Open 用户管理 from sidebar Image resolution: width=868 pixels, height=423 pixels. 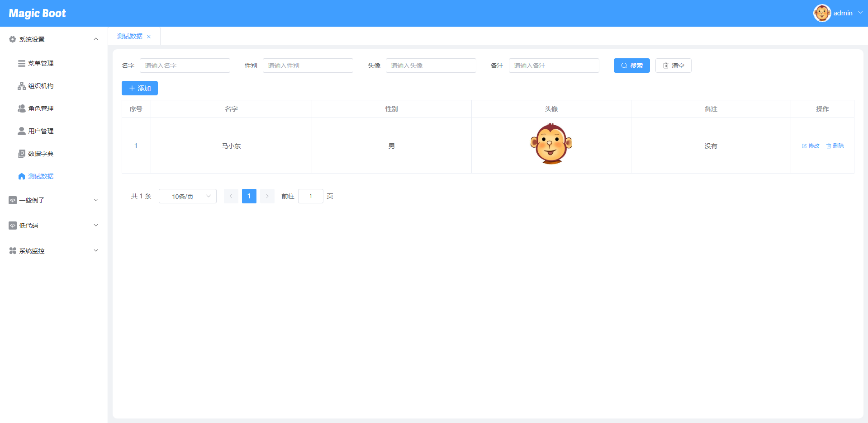41,131
